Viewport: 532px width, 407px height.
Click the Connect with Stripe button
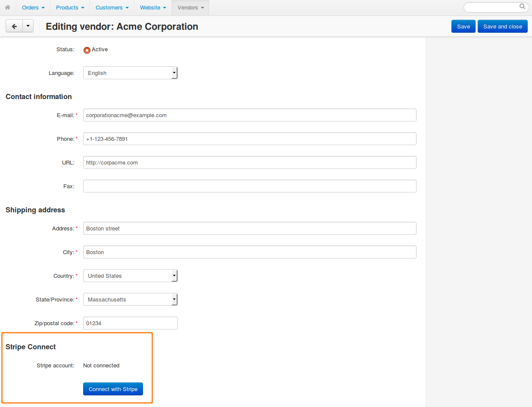coord(113,389)
